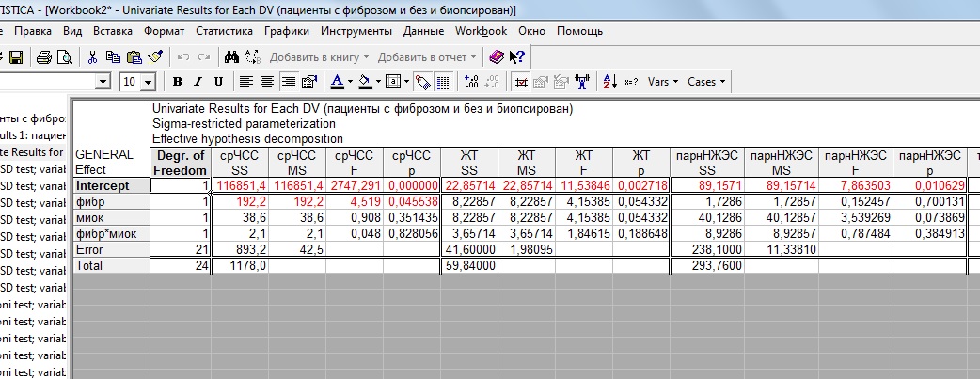
Task: Expand the Cases dropdown menu
Action: (x=706, y=82)
